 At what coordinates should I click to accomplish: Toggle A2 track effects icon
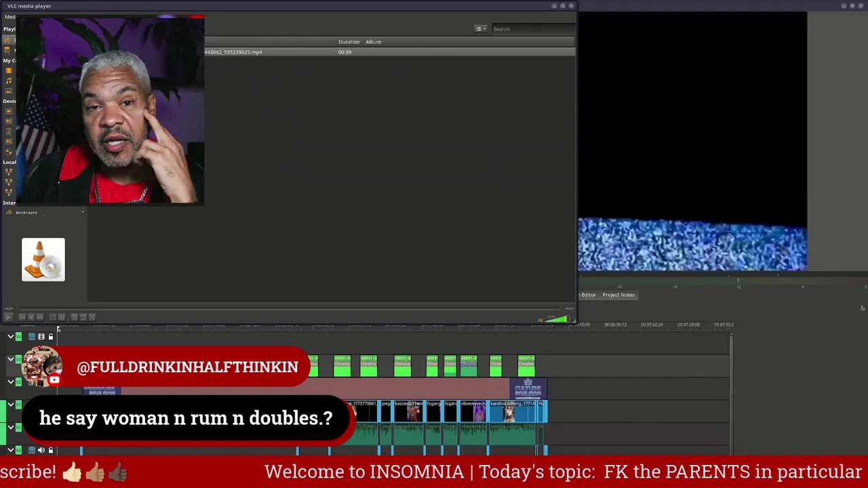point(32,450)
